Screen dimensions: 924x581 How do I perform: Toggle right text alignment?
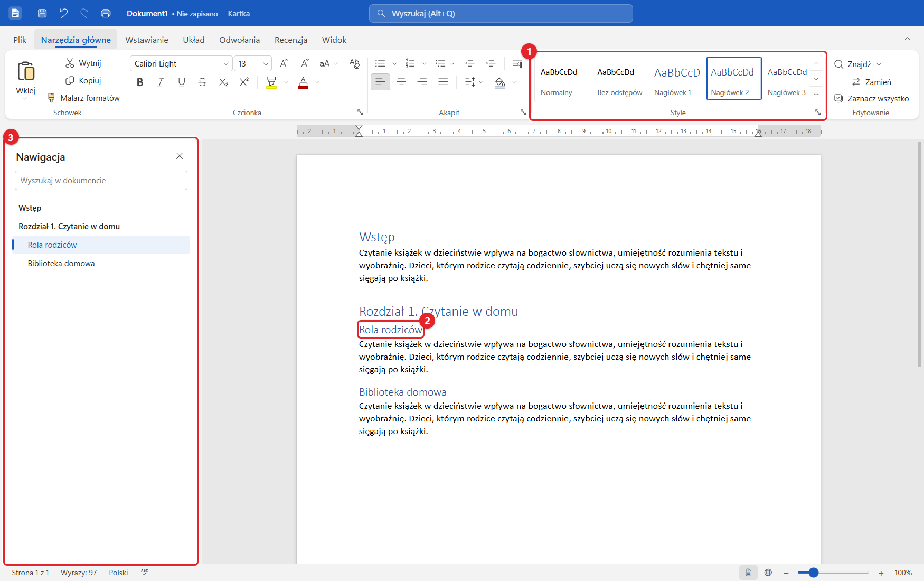(x=422, y=82)
